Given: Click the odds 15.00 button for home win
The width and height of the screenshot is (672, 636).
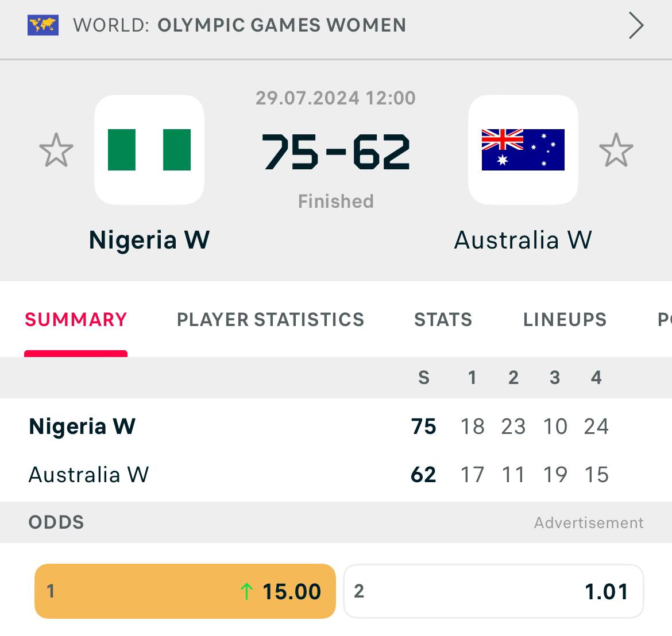Looking at the screenshot, I should pyautogui.click(x=185, y=591).
